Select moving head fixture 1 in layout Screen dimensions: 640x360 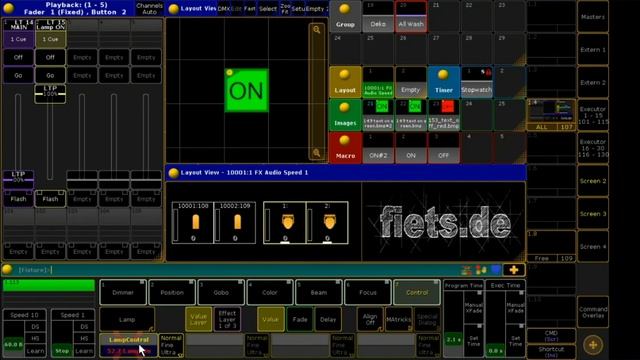pos(284,222)
